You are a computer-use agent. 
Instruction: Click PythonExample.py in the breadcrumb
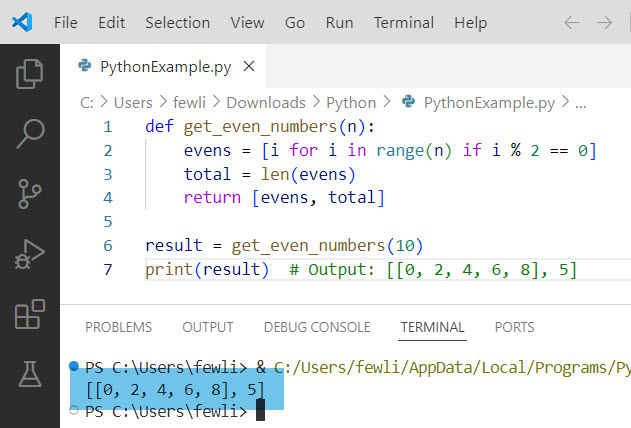tap(489, 103)
